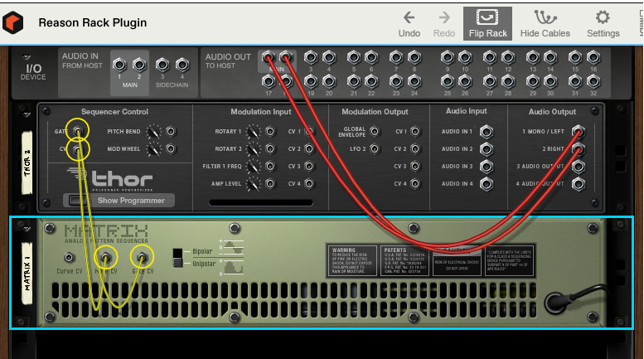Adjust the Mod Wheel trim knob
644x359 pixels.
click(x=154, y=149)
